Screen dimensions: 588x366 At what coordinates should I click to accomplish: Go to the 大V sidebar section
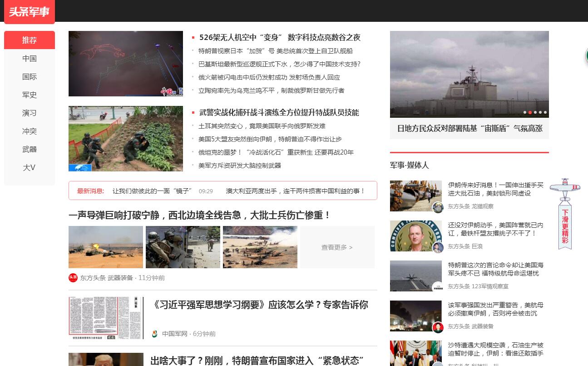30,167
